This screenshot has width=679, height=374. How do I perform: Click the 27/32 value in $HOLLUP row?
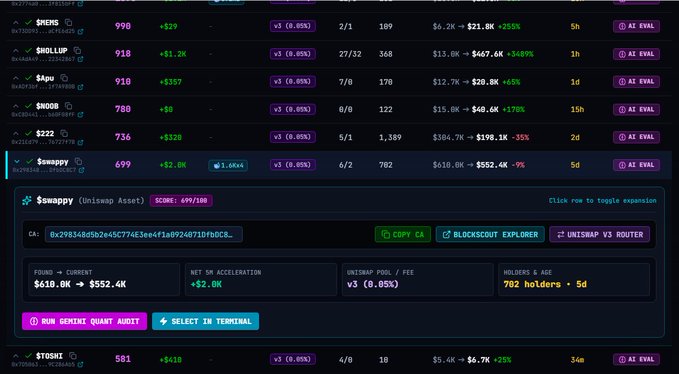pos(350,54)
